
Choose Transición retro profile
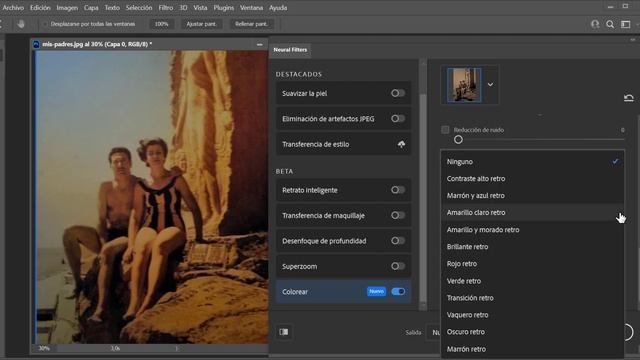pos(532,298)
